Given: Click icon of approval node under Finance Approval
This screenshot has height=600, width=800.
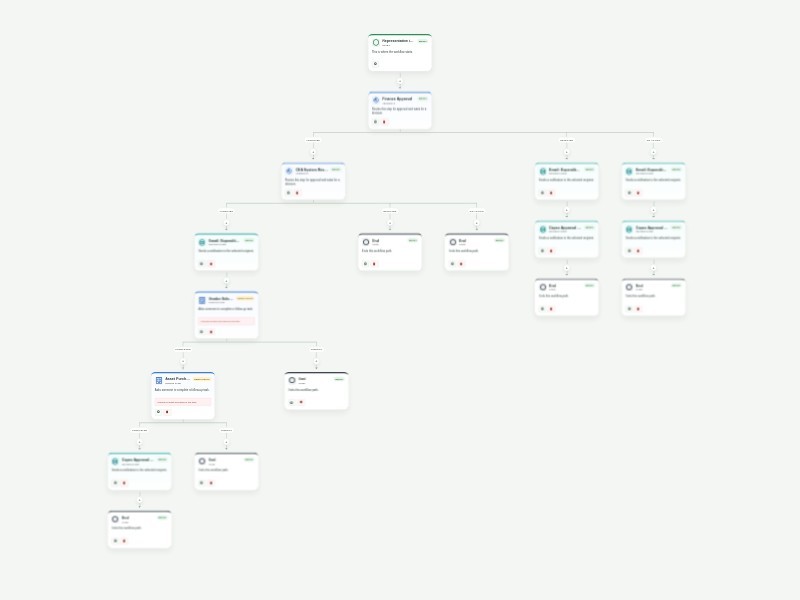Looking at the screenshot, I should click(x=289, y=171).
